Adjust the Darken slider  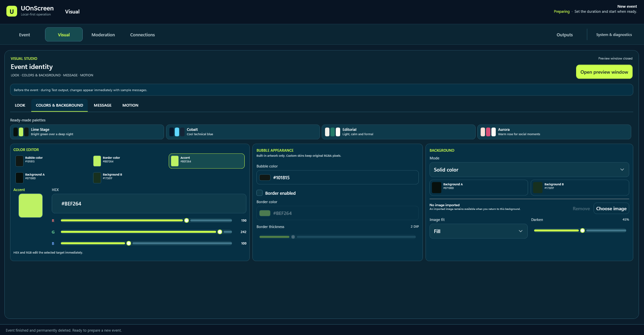[x=580, y=231]
